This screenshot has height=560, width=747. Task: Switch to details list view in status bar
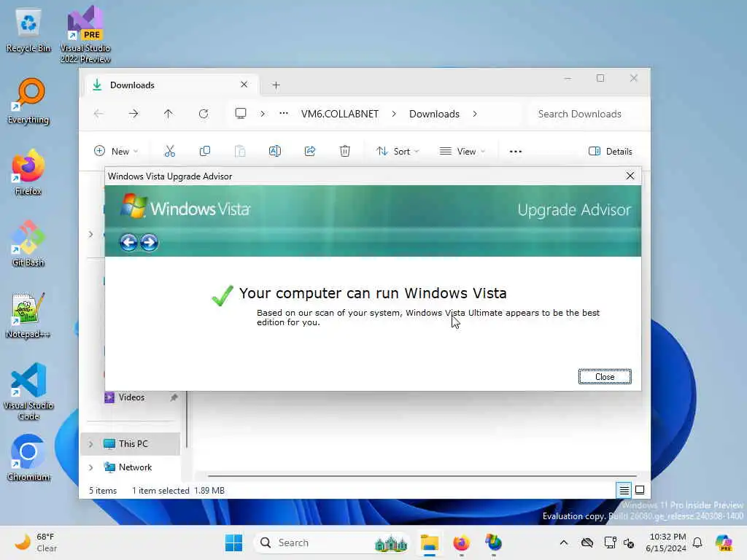click(624, 490)
